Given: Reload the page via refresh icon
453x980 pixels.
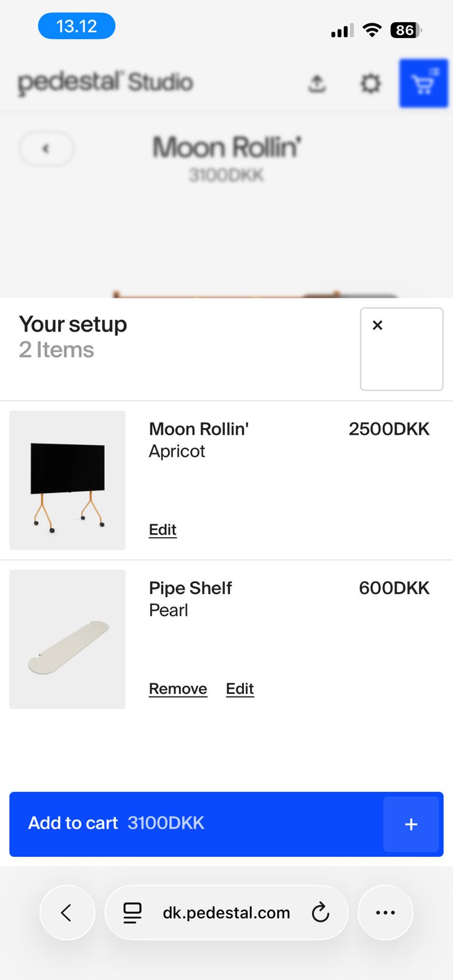Looking at the screenshot, I should point(320,913).
